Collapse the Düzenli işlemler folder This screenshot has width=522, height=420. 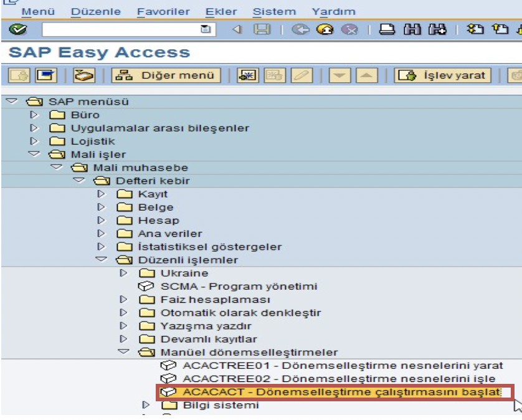coord(101,259)
